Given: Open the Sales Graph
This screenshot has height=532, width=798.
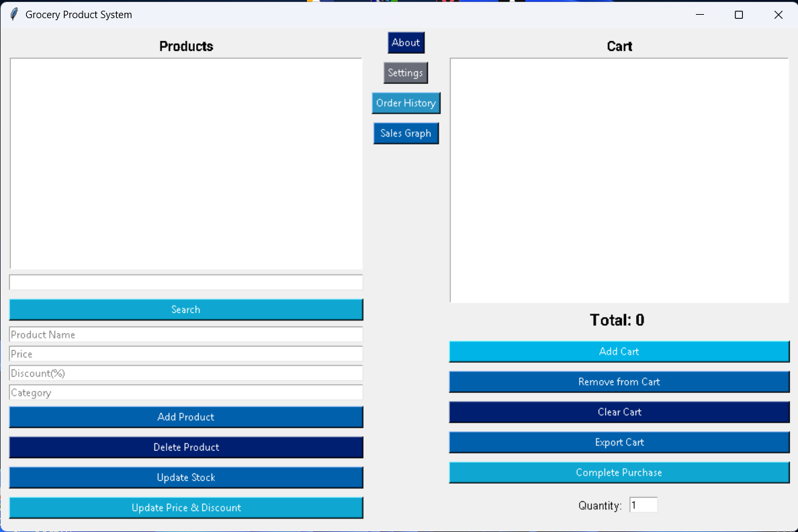Looking at the screenshot, I should click(x=406, y=133).
